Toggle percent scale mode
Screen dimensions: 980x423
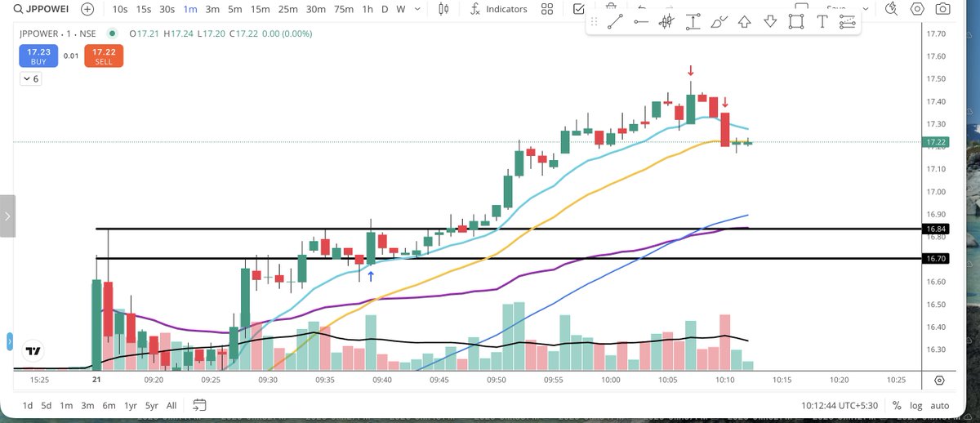click(897, 405)
